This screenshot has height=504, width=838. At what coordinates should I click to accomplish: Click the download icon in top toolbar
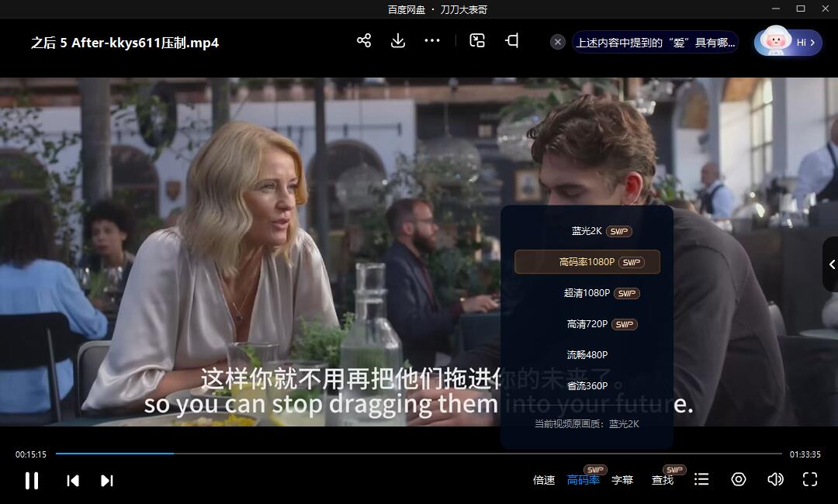[398, 41]
